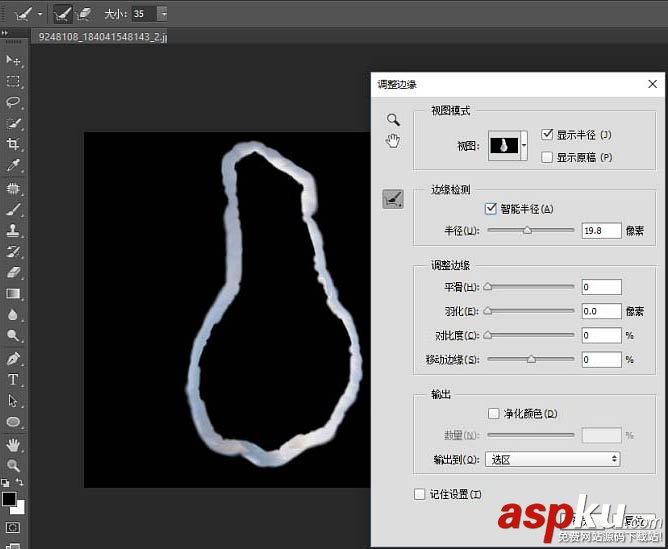Screen dimensions: 668x549
Task: Choose Erase Refinements tool in options bar
Action: coord(84,14)
